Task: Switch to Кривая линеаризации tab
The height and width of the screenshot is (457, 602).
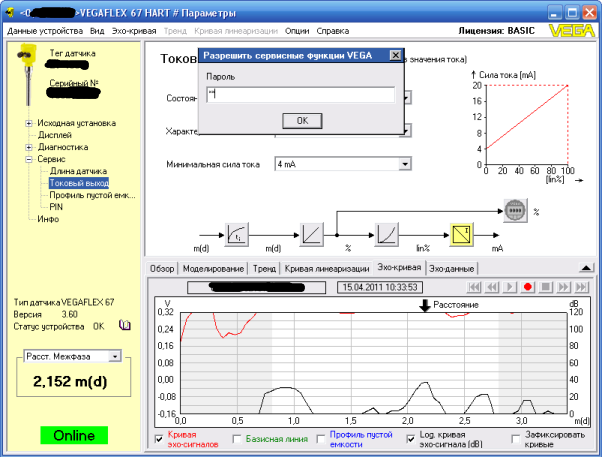Action: click(x=327, y=269)
